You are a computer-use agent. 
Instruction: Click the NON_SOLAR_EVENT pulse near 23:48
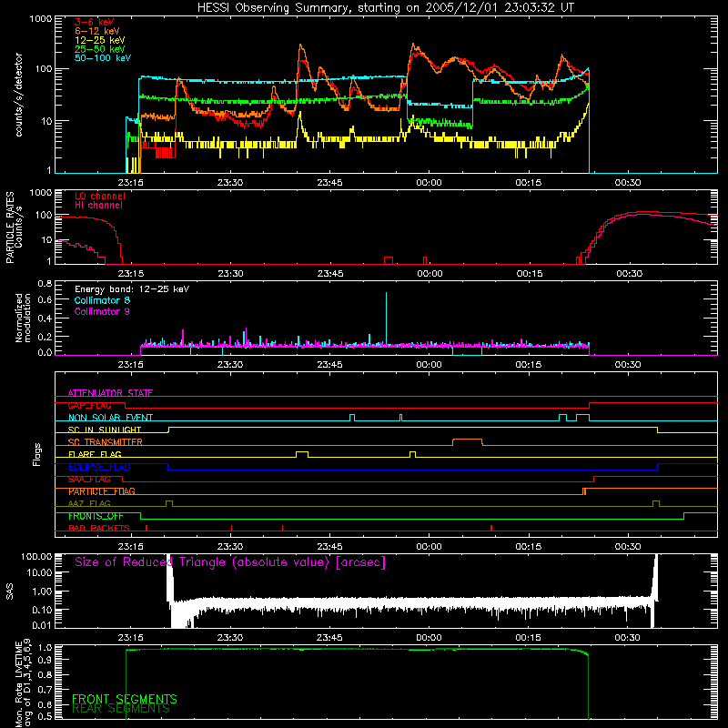pos(352,418)
